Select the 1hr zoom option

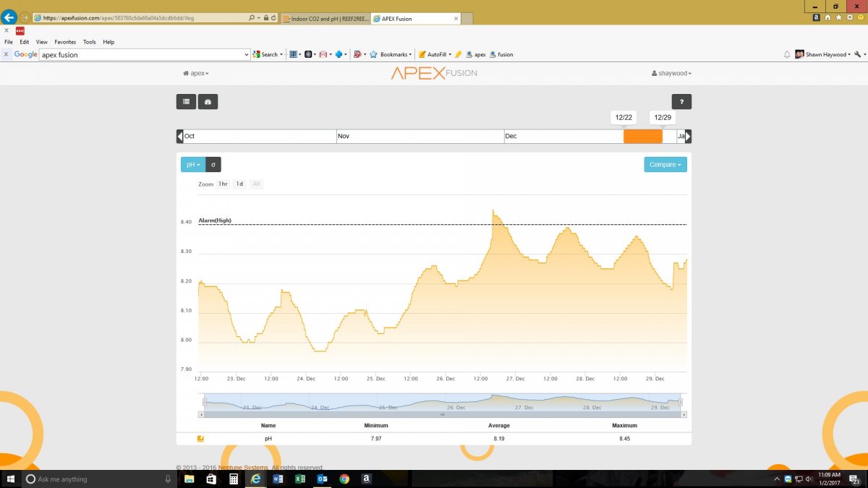click(223, 184)
